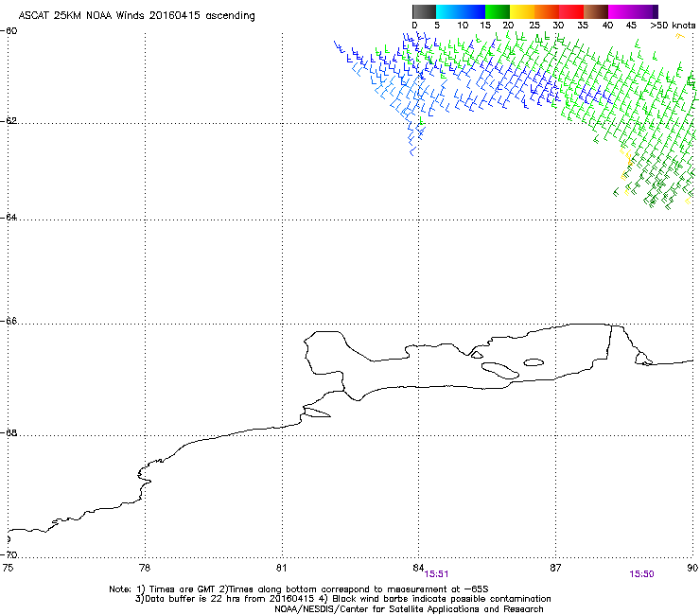Click the longitude label '90'
The width and height of the screenshot is (700, 615).
pyautogui.click(x=692, y=568)
